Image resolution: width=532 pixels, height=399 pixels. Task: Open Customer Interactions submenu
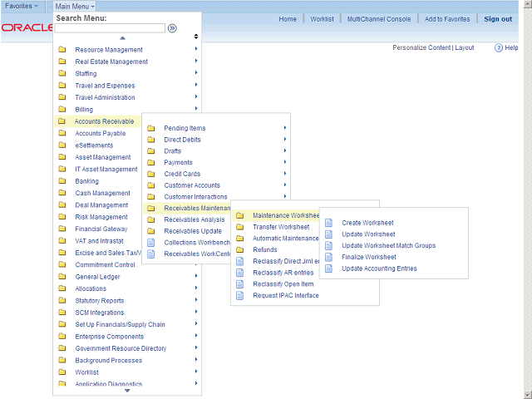195,197
